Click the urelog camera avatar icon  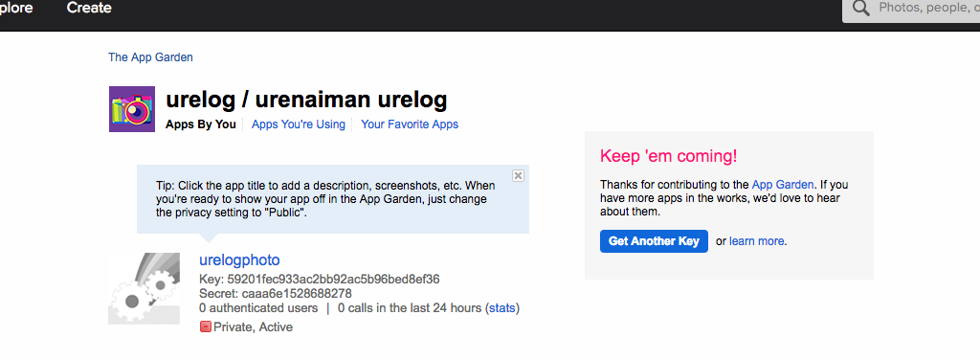click(x=132, y=109)
